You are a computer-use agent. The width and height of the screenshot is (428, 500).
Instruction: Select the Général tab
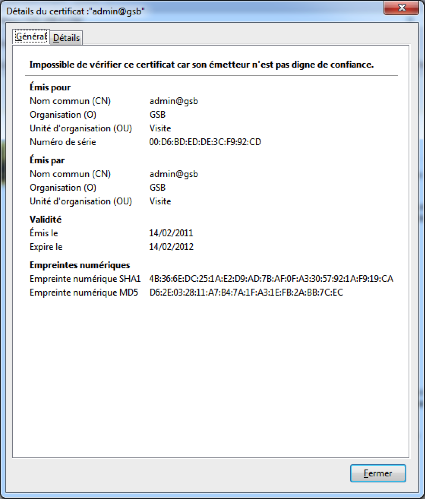pyautogui.click(x=31, y=36)
